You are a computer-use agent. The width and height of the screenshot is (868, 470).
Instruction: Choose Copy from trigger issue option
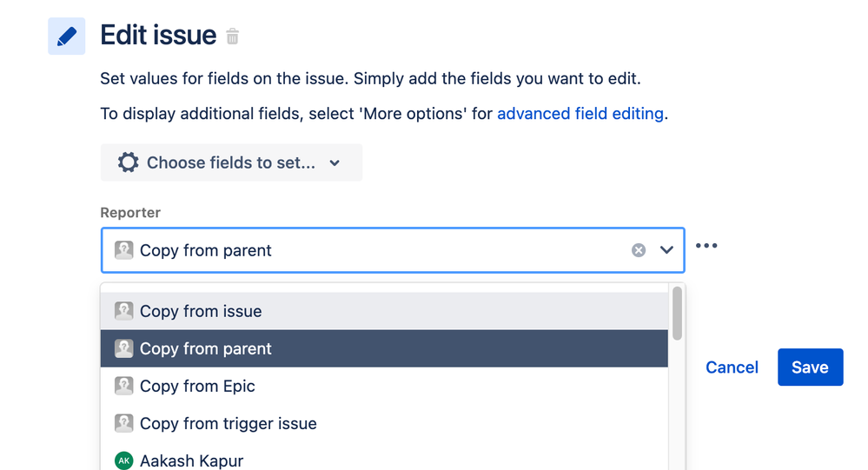228,423
